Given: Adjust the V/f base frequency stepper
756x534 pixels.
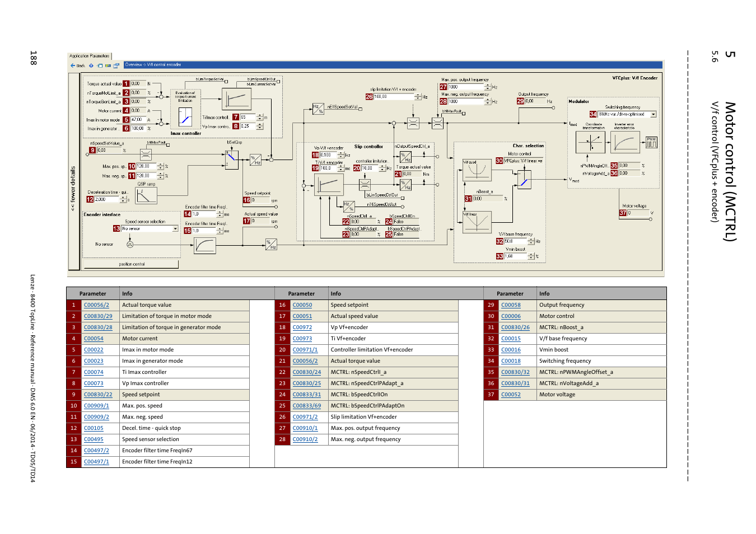Looking at the screenshot, I should click(x=531, y=241).
